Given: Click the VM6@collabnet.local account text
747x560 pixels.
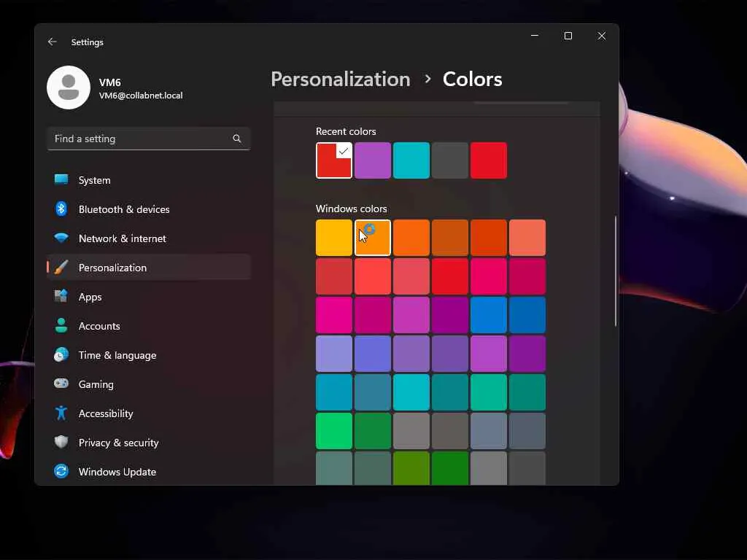Looking at the screenshot, I should (141, 96).
